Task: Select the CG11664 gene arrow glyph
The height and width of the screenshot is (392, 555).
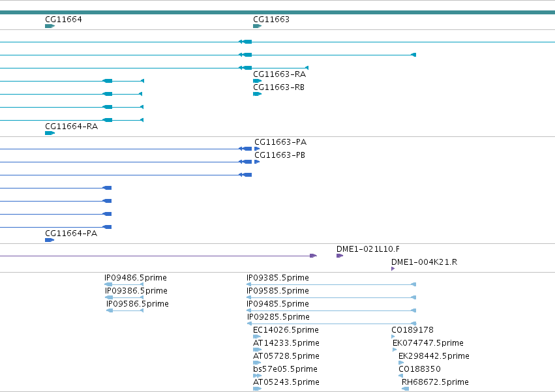Action: click(x=50, y=26)
